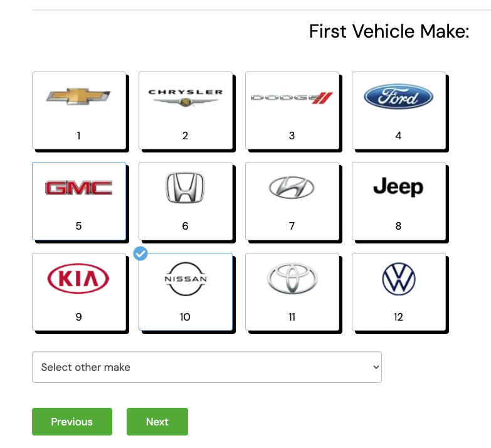The width and height of the screenshot is (491, 448).
Task: Uncheck the blue checkmark on Nissan
Action: [x=140, y=253]
